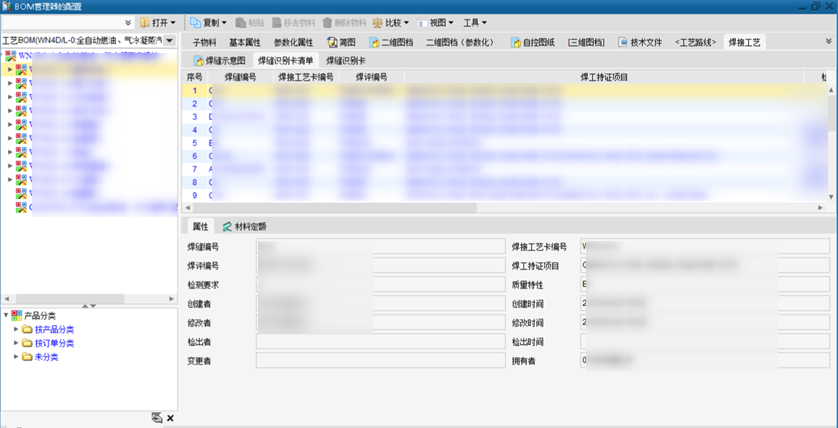Click the 材料定额 tab icon
Viewport: 838px width, 428px height.
pos(227,227)
